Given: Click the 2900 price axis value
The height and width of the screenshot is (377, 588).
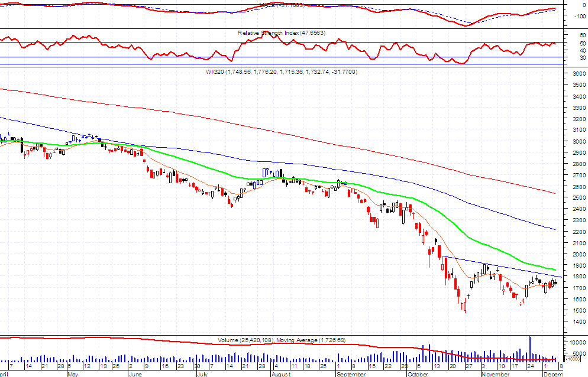Looking at the screenshot, I should tap(579, 152).
